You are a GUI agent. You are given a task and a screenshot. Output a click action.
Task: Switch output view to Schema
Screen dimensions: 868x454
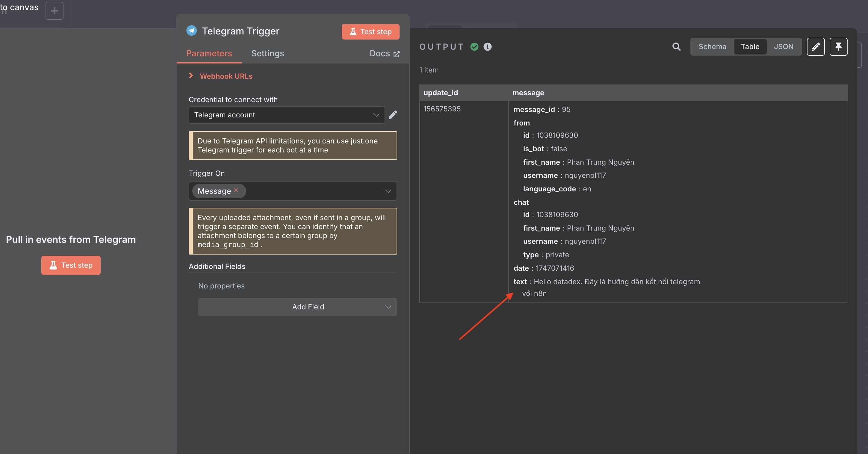point(712,47)
